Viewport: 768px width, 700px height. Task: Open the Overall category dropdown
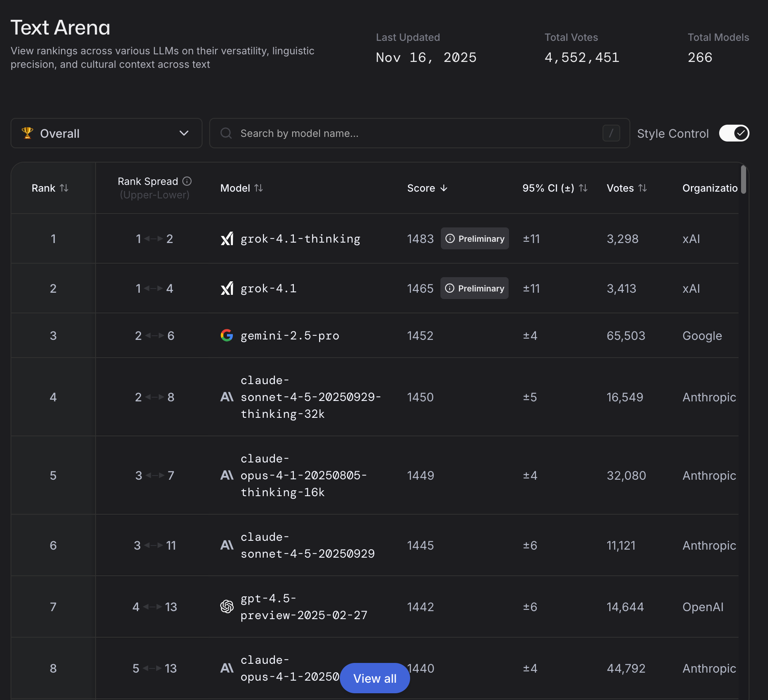point(106,133)
